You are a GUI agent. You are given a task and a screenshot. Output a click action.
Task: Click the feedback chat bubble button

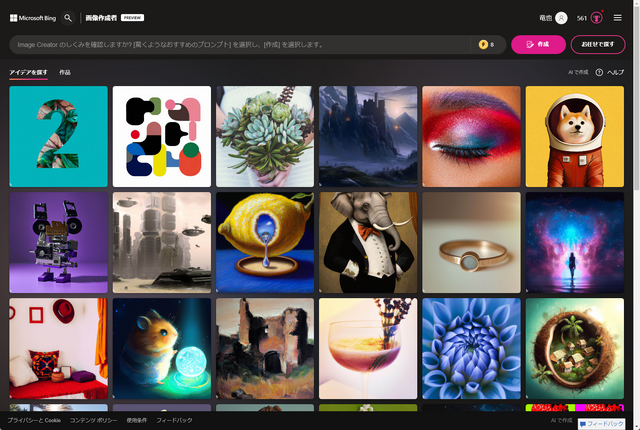(x=602, y=424)
